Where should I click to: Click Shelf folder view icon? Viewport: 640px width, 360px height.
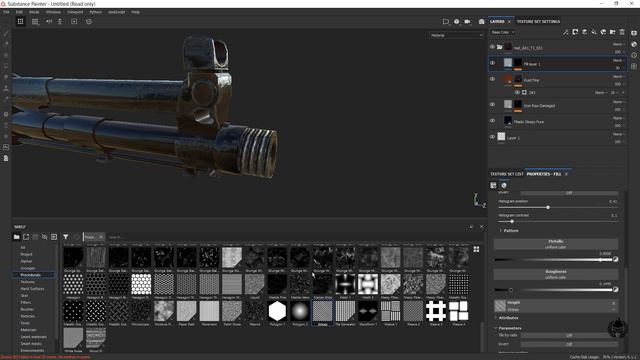pyautogui.click(x=16, y=237)
